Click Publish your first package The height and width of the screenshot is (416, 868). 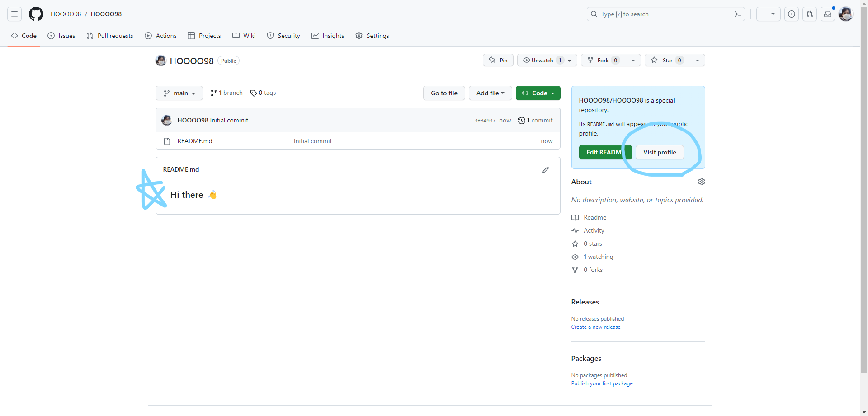pyautogui.click(x=602, y=383)
